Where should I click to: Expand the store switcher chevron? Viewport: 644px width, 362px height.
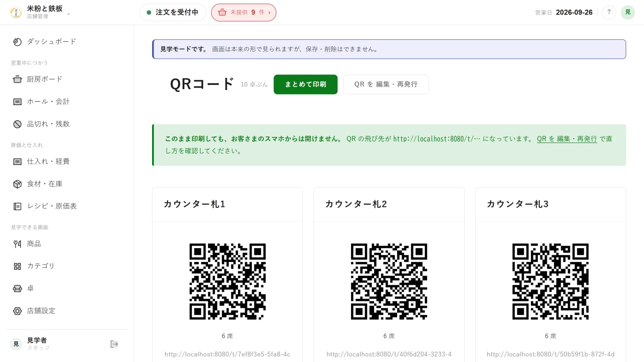69,14
